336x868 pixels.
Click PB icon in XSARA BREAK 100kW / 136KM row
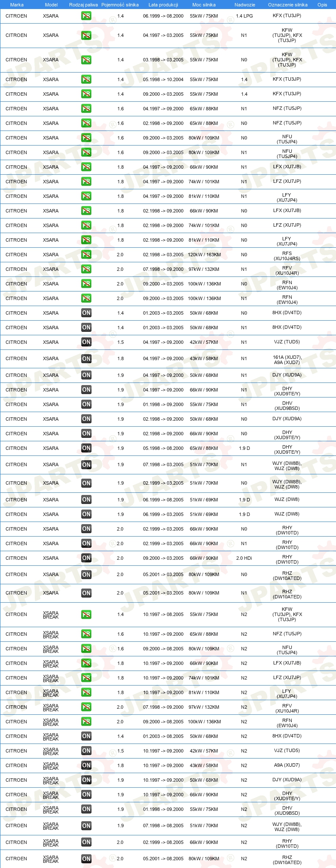pyautogui.click(x=86, y=722)
